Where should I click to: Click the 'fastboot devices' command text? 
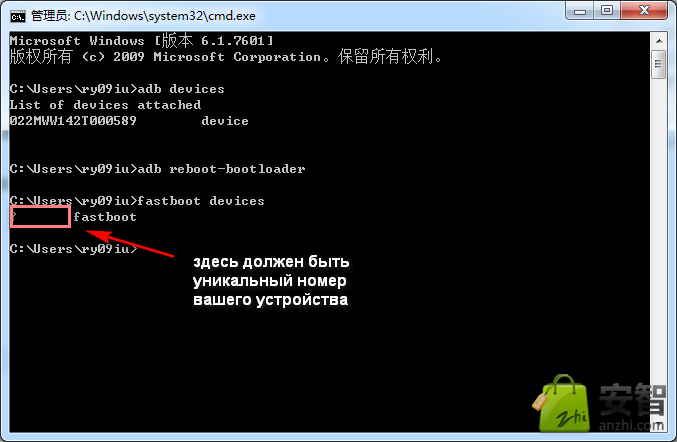point(201,201)
